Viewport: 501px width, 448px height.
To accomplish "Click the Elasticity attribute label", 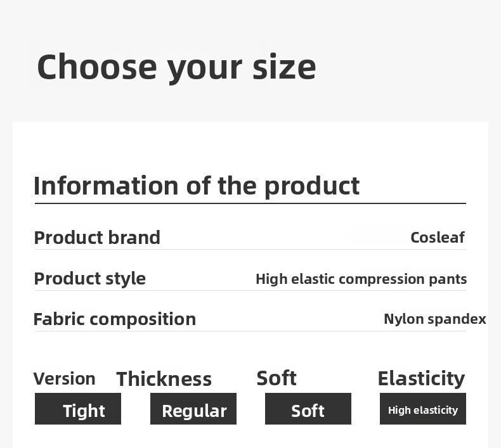I will (x=421, y=378).
